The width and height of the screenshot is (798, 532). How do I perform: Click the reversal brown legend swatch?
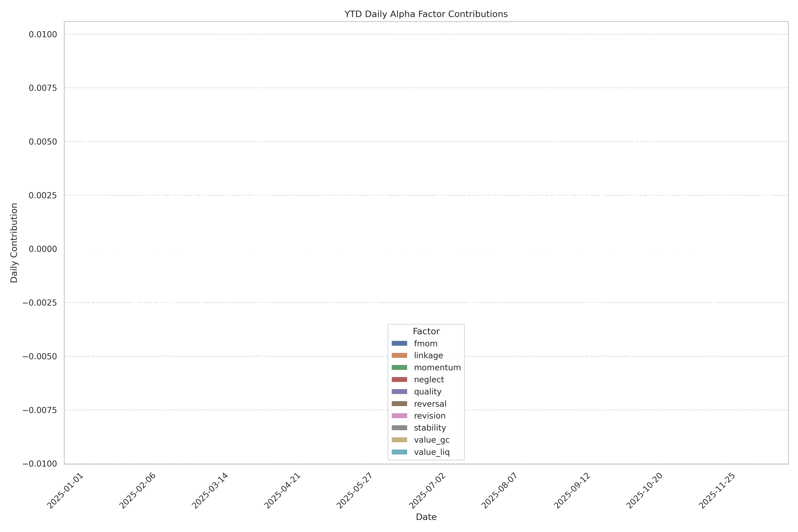[x=399, y=404]
